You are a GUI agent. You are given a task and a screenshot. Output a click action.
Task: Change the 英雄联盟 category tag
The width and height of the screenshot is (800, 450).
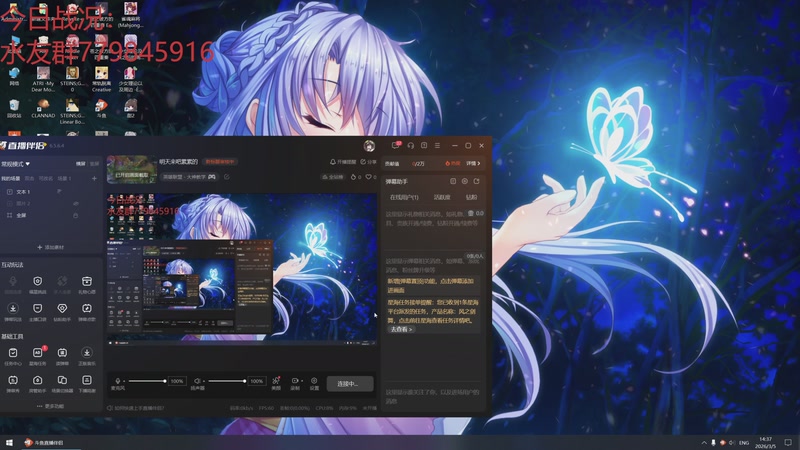pyautogui.click(x=189, y=177)
